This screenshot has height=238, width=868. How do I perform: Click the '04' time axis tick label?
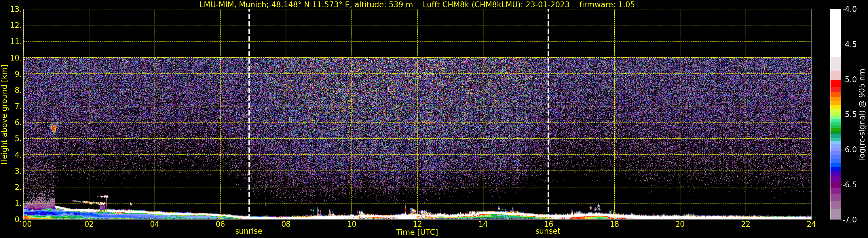(154, 224)
